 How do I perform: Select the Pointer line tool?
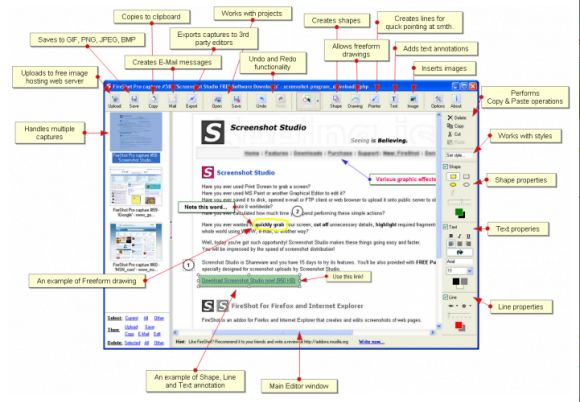(374, 101)
